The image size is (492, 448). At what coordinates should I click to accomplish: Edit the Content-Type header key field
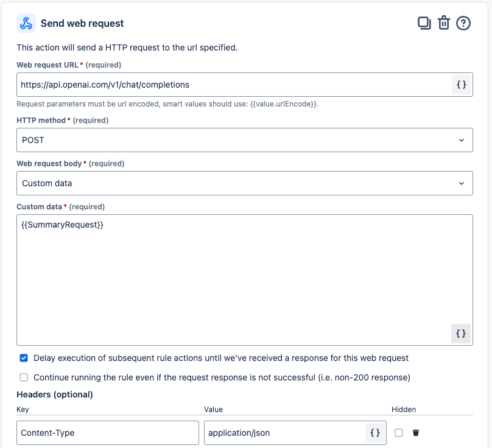point(108,433)
